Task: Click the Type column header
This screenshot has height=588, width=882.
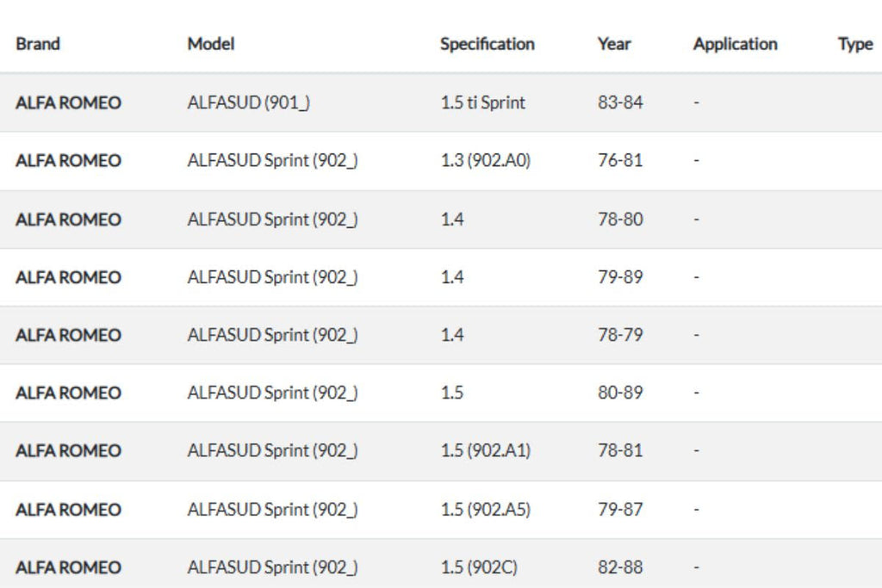Action: (x=854, y=44)
